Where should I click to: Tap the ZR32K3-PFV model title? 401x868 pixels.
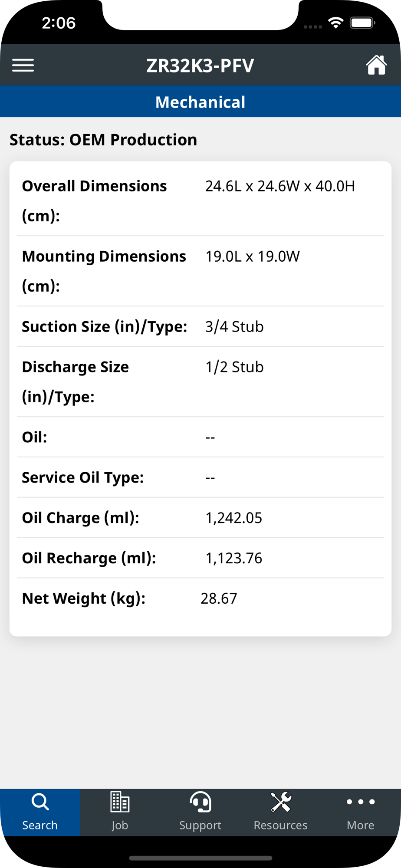tap(200, 66)
